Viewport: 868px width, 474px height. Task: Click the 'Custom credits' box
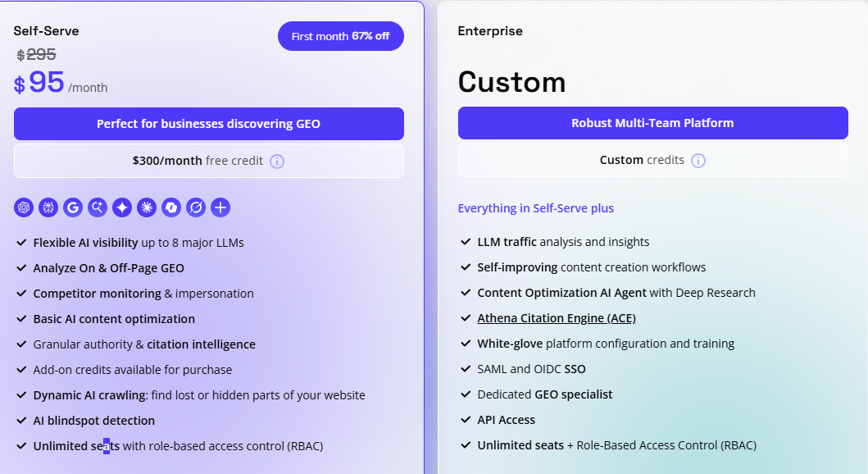(x=652, y=160)
